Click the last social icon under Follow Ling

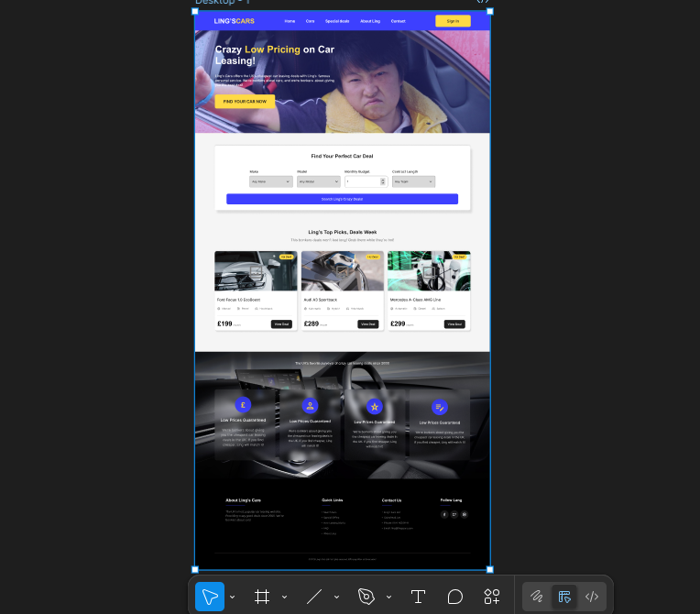(465, 514)
